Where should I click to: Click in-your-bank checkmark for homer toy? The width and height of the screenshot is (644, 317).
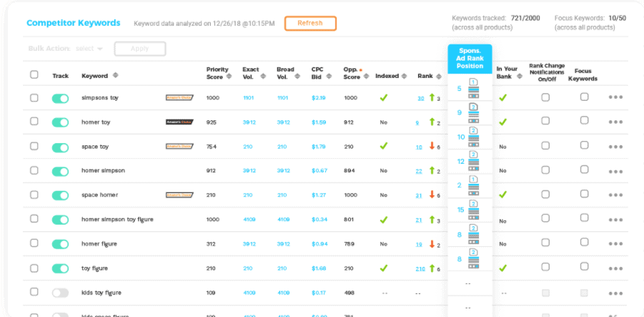click(502, 122)
